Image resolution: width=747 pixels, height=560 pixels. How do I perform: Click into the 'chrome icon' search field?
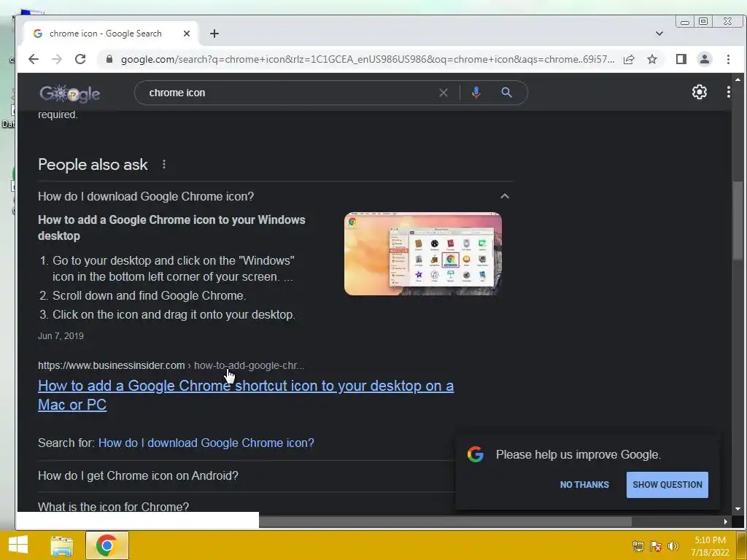tap(286, 93)
